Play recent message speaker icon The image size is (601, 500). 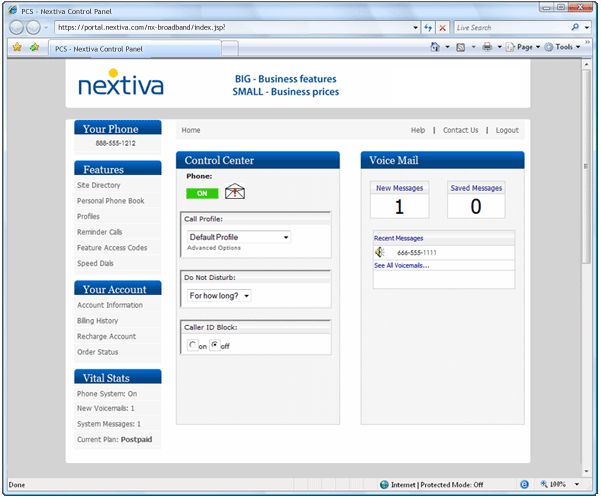click(379, 252)
